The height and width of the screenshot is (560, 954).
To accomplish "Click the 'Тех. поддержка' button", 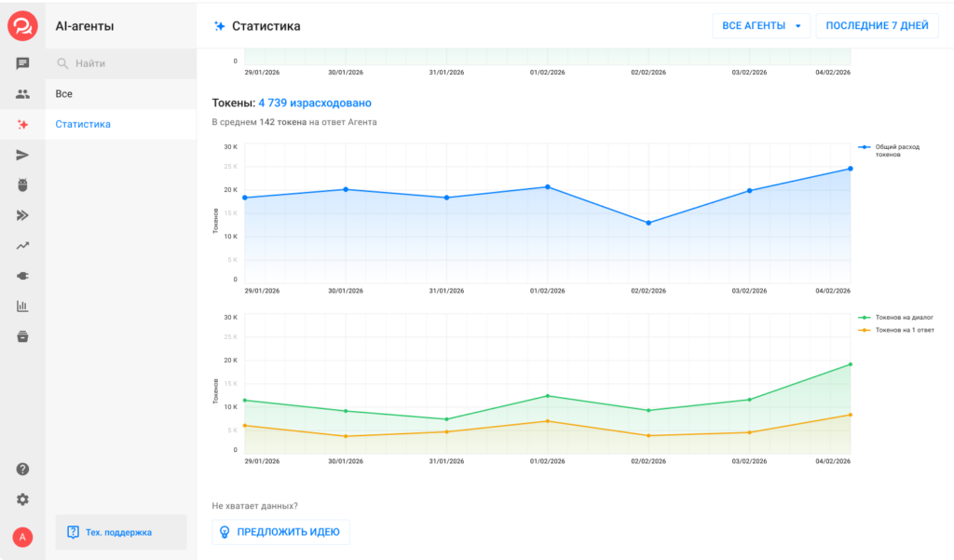I will 120,532.
